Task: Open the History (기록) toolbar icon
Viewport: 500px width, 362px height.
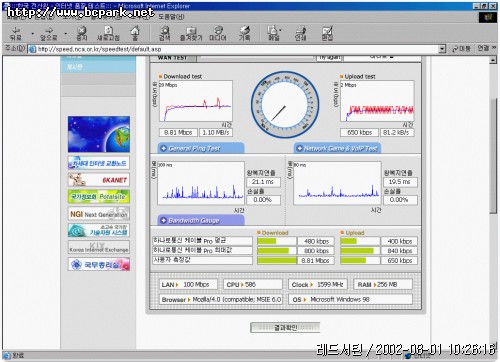Action: [x=244, y=33]
